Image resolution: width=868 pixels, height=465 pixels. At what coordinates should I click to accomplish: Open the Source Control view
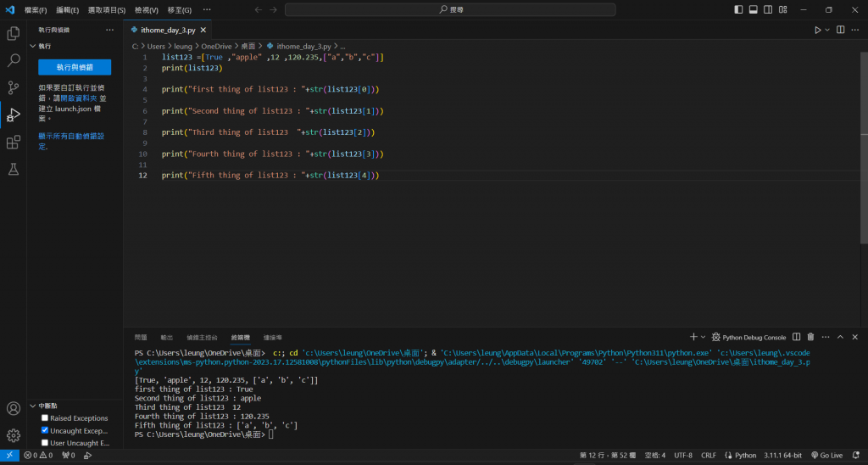tap(14, 87)
